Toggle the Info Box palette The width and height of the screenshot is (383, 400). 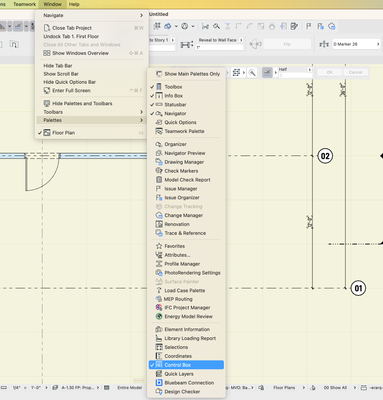coord(186,96)
